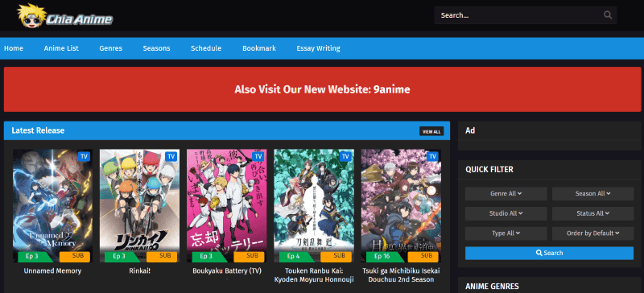Open the Order by Default dropdown
The height and width of the screenshot is (293, 644).
click(592, 233)
